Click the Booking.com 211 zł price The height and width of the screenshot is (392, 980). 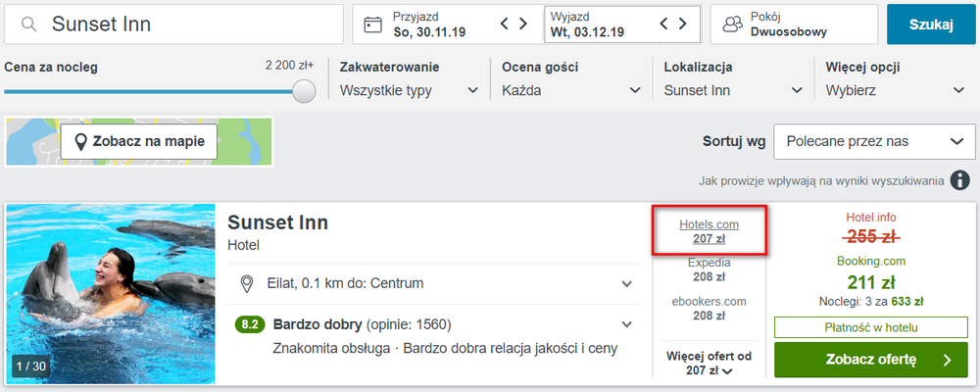point(871,282)
